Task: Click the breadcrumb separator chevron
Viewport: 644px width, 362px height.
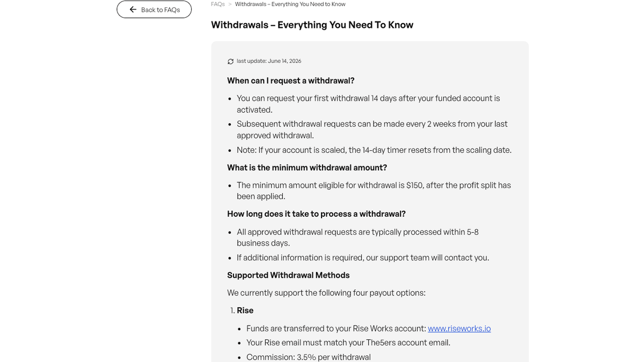Action: 230,4
